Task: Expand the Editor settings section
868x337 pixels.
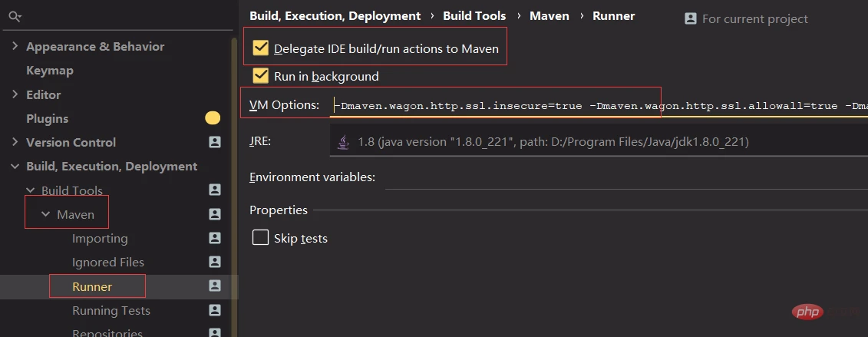Action: pyautogui.click(x=15, y=94)
